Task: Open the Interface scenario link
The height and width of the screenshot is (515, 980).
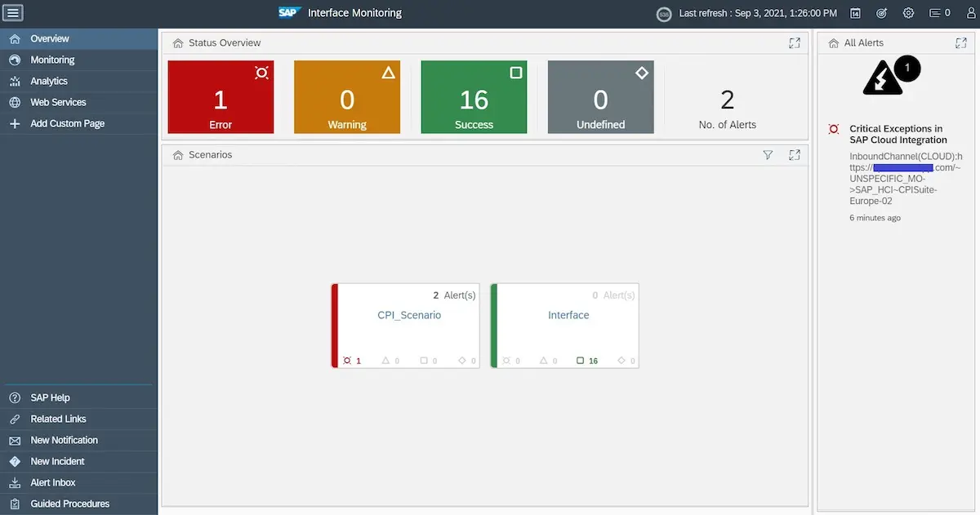Action: point(568,315)
